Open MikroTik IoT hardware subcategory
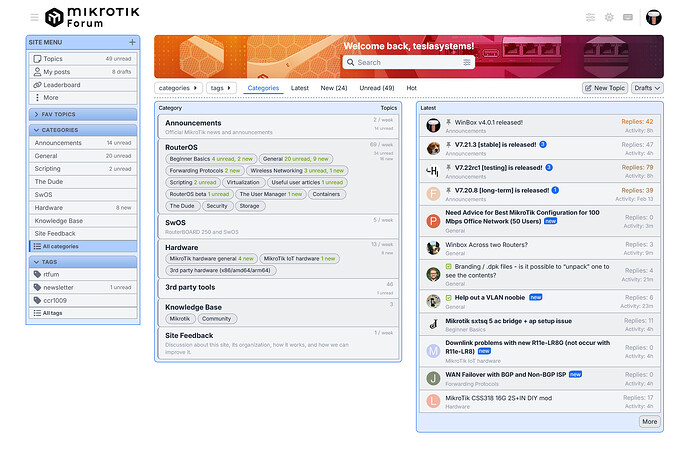This screenshot has height=476, width=690. pyautogui.click(x=299, y=259)
